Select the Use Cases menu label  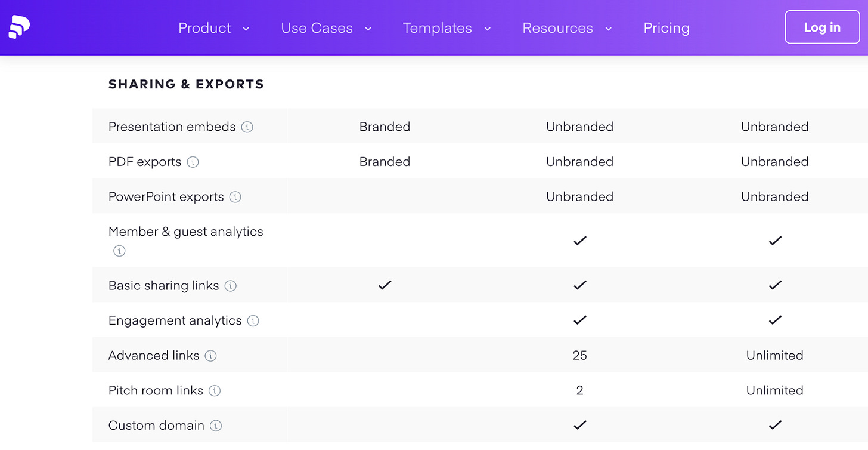(x=317, y=28)
